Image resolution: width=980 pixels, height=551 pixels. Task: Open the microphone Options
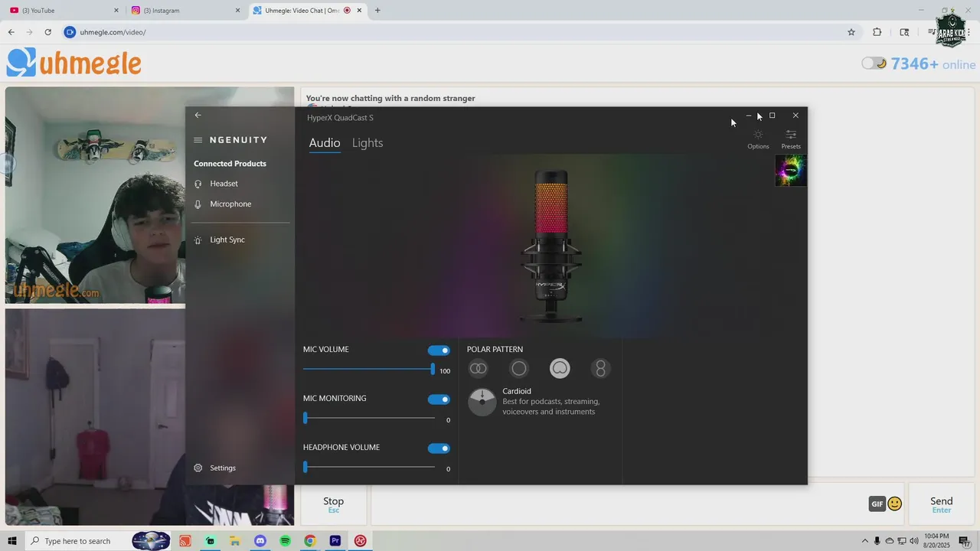[758, 139]
